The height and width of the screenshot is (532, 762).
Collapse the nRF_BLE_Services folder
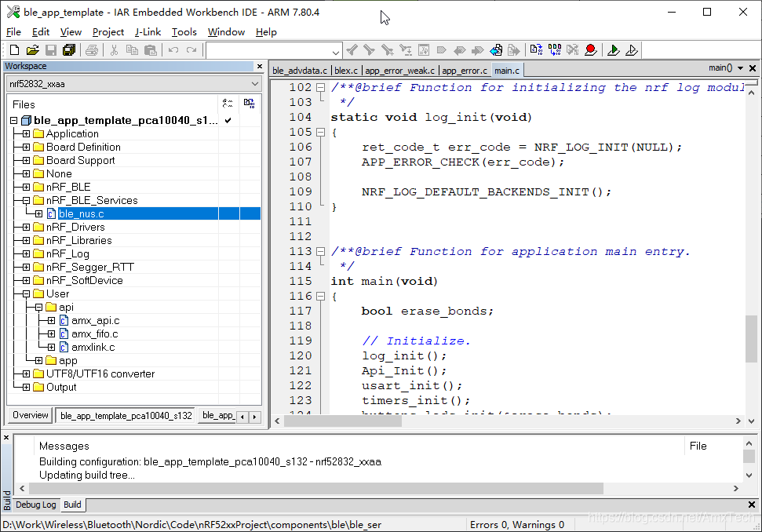(x=26, y=201)
